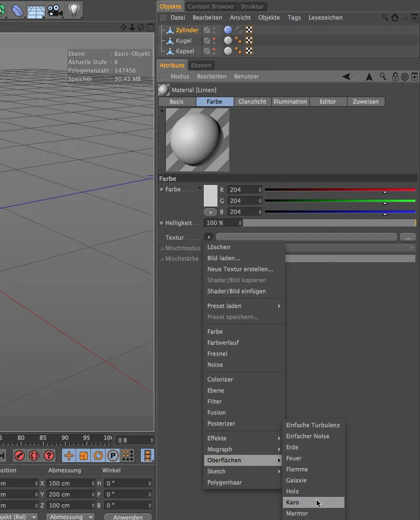Open Abmessung dropdown in coordinates panel
Viewport: 420px width, 520px height.
point(70,517)
